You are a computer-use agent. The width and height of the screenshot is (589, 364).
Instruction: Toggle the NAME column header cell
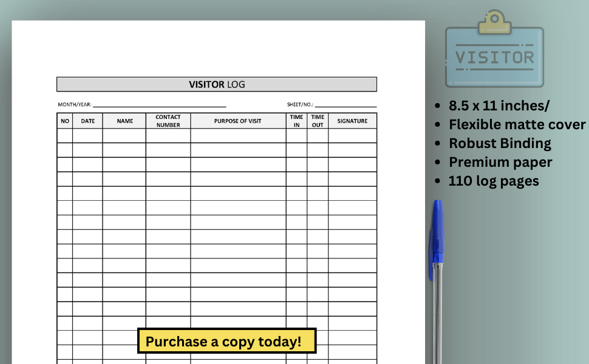(x=124, y=121)
